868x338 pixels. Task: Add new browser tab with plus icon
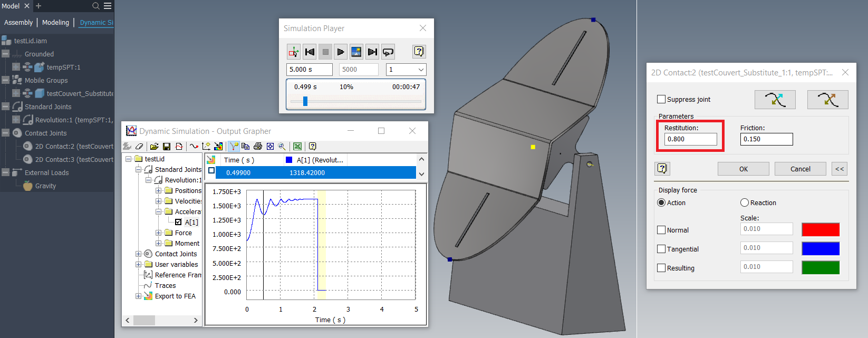(38, 6)
